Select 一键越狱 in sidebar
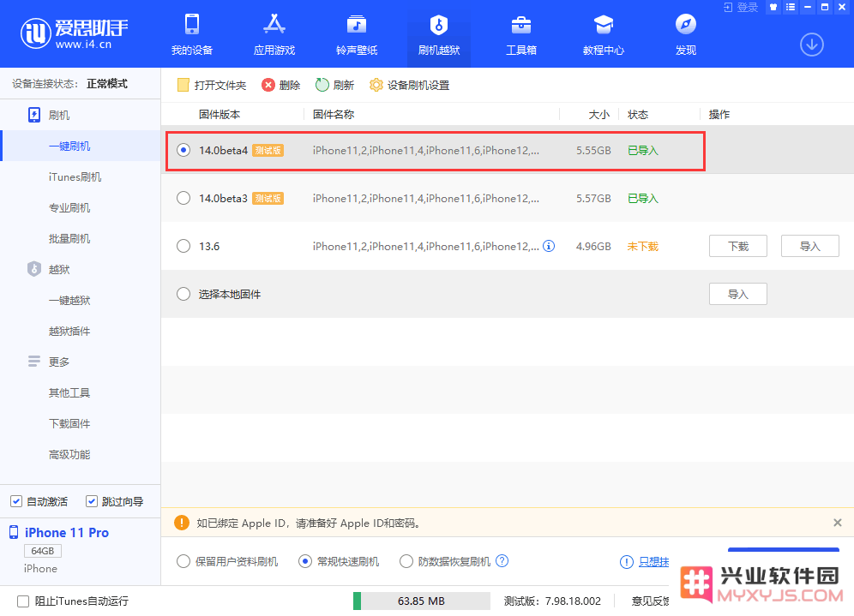 69,300
